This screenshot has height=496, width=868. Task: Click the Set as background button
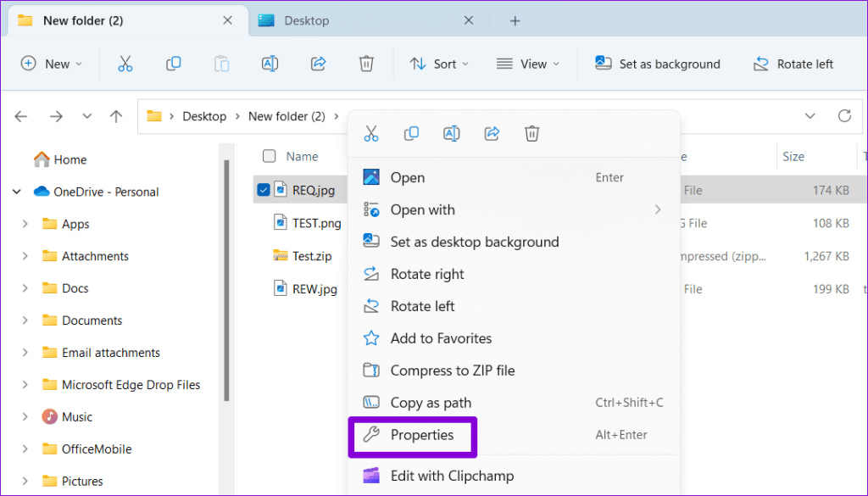coord(657,64)
